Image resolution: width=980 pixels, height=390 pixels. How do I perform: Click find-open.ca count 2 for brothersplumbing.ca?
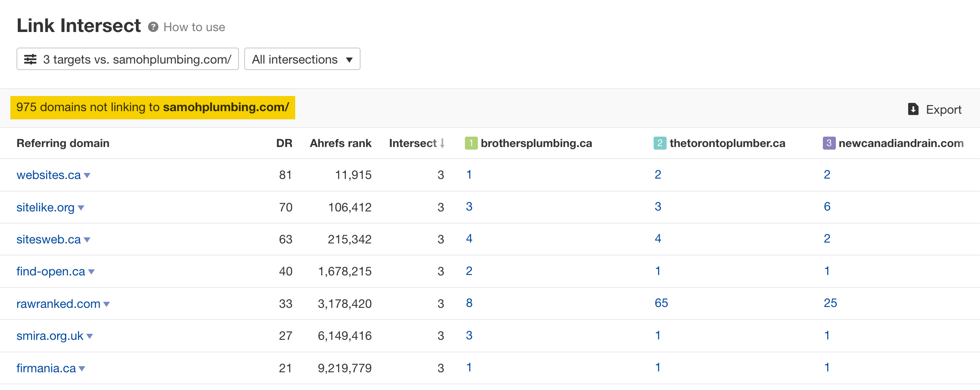469,271
